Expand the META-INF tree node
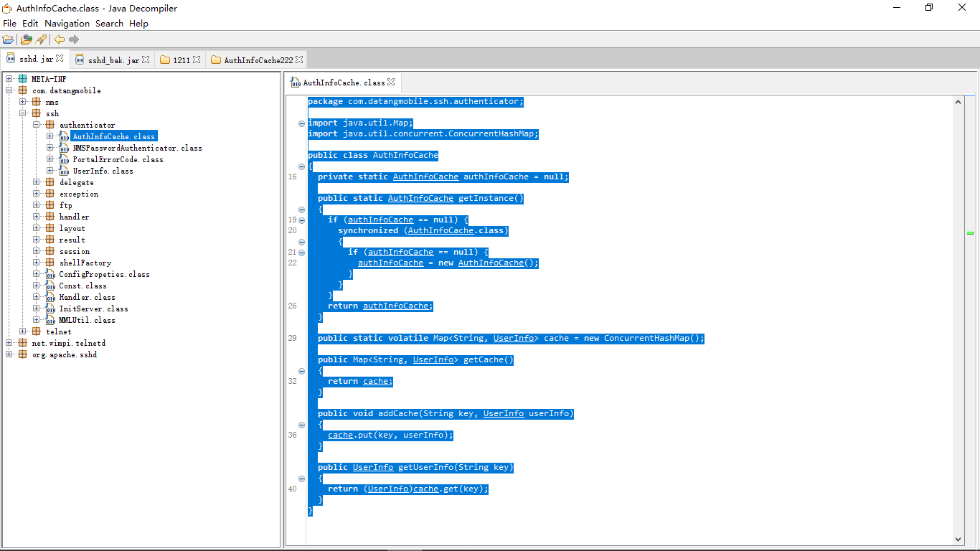The height and width of the screenshot is (551, 980). (9, 79)
